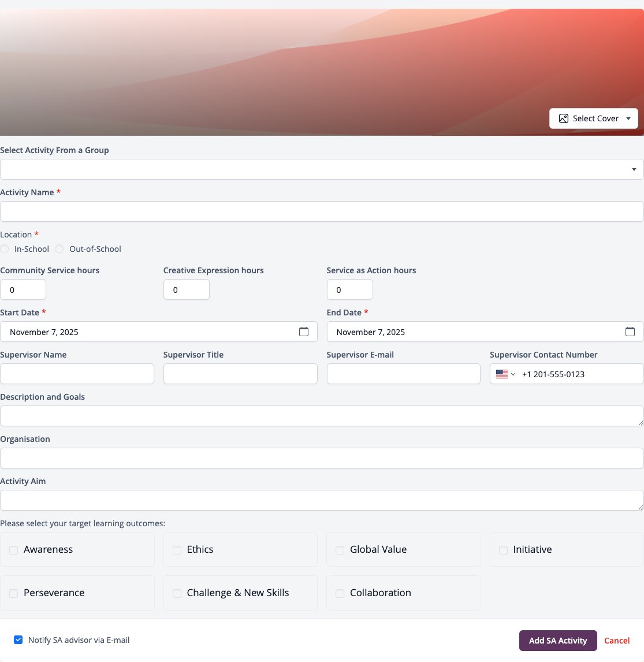The image size is (644, 662).
Task: Check the Challenge & New Skills outcome
Action: pyautogui.click(x=177, y=594)
